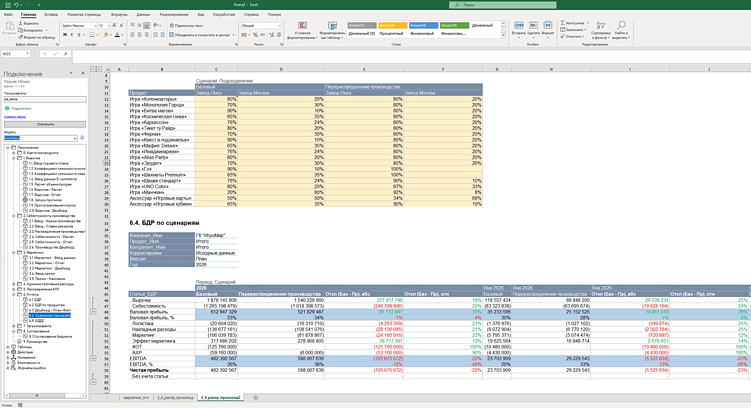Switch to the Данные ribbon tab
751x408 pixels.
pos(143,15)
